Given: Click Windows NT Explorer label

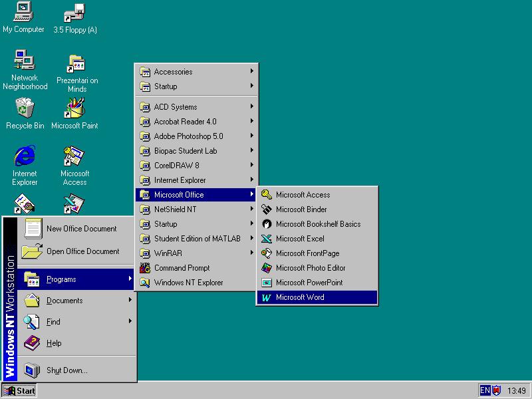Looking at the screenshot, I should [x=188, y=282].
